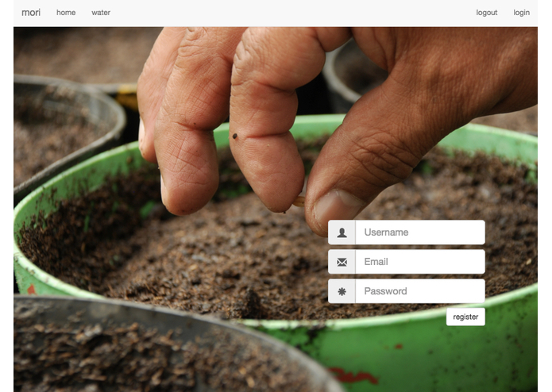Go to the water page

[x=101, y=13]
